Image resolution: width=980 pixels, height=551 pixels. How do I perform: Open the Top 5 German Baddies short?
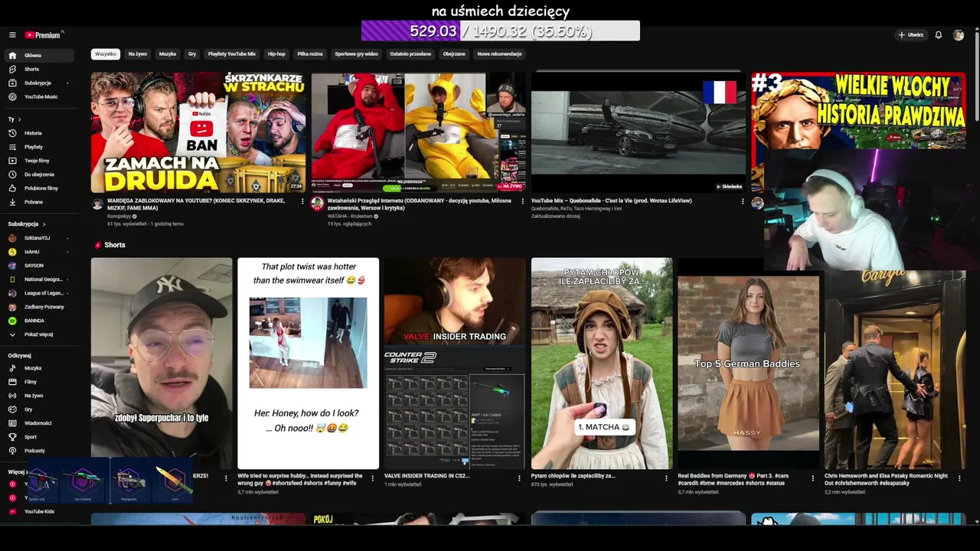click(x=748, y=364)
